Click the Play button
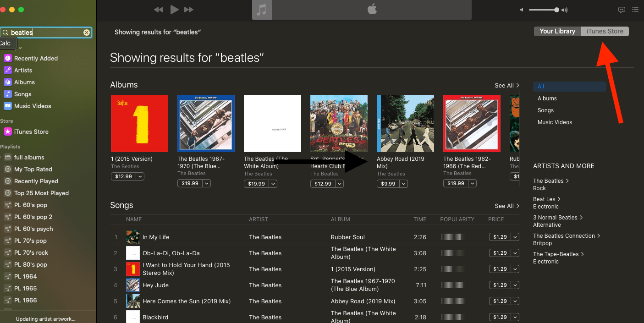 pos(174,9)
